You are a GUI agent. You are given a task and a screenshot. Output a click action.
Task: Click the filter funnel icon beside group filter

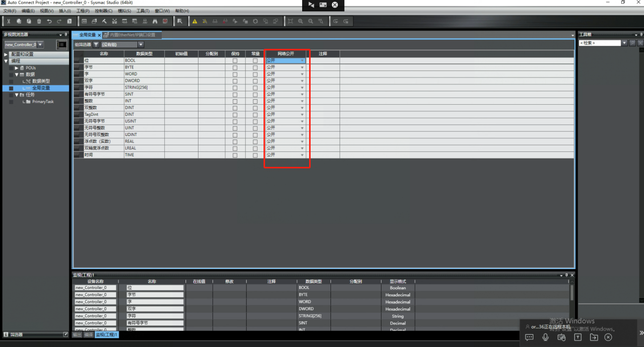[96, 45]
